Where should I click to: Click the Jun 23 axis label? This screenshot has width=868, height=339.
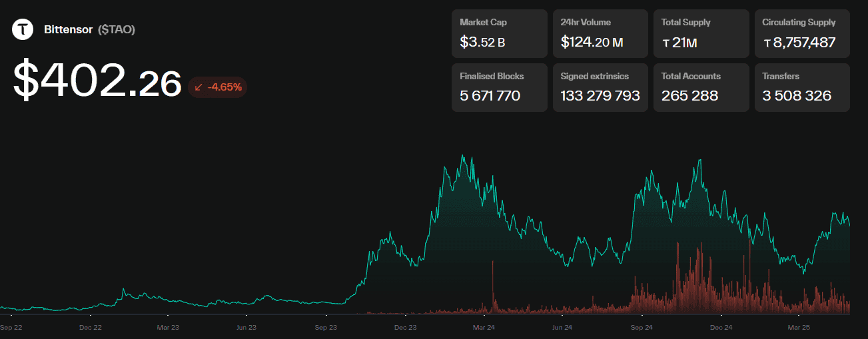tap(246, 328)
